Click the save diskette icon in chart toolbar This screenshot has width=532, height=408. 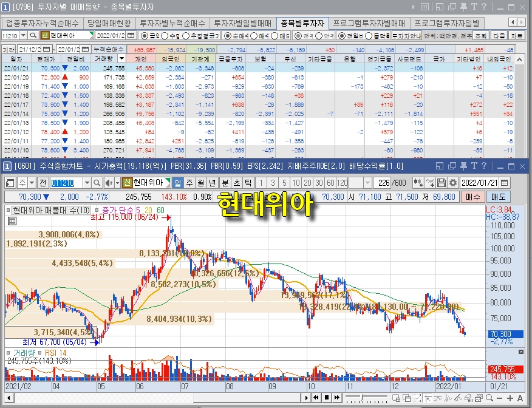coord(441,183)
